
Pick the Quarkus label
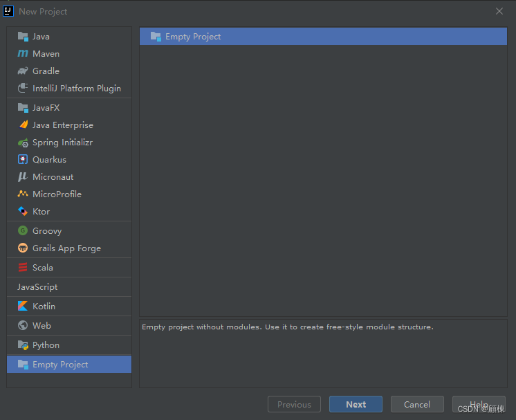coord(49,160)
